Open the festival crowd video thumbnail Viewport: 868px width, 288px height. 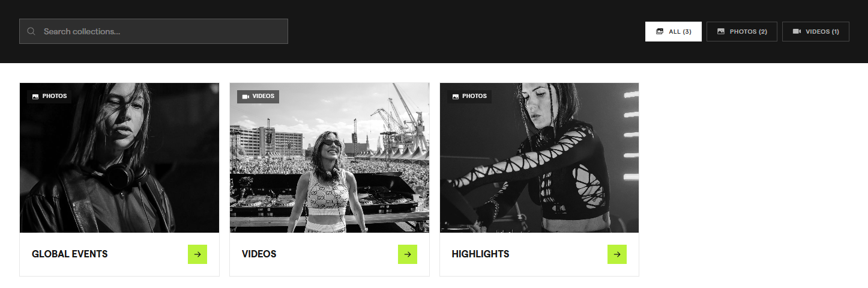point(330,158)
